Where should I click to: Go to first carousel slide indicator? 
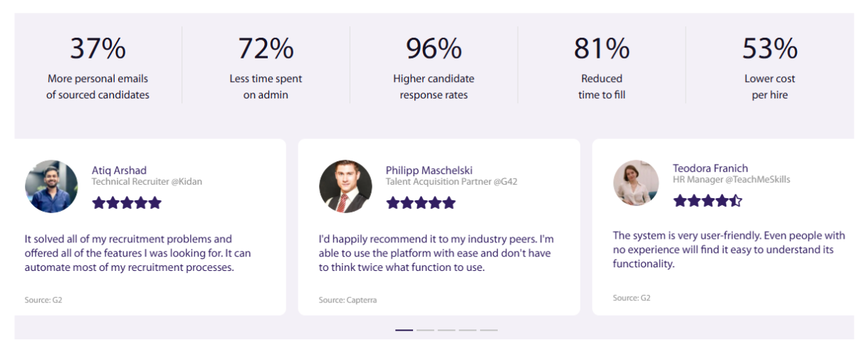pyautogui.click(x=404, y=330)
